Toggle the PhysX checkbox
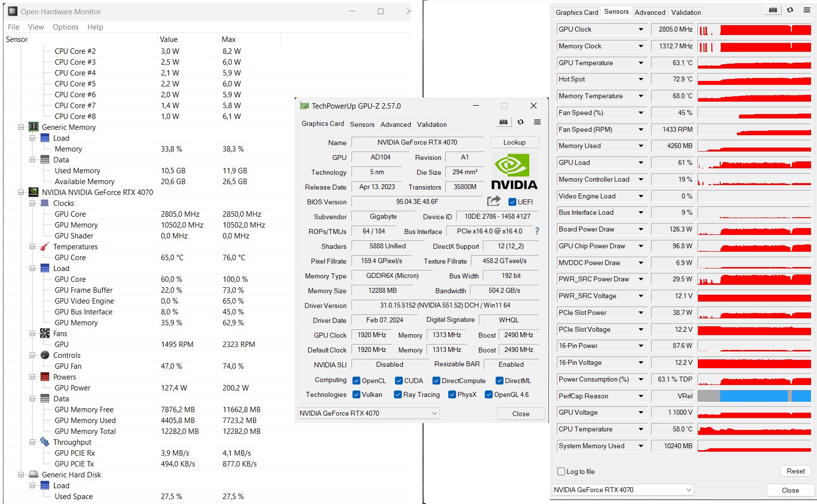The height and width of the screenshot is (504, 817). (452, 394)
